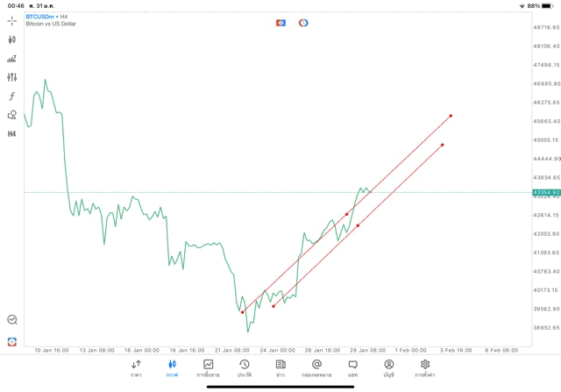Open the indicators function icon

click(x=12, y=96)
